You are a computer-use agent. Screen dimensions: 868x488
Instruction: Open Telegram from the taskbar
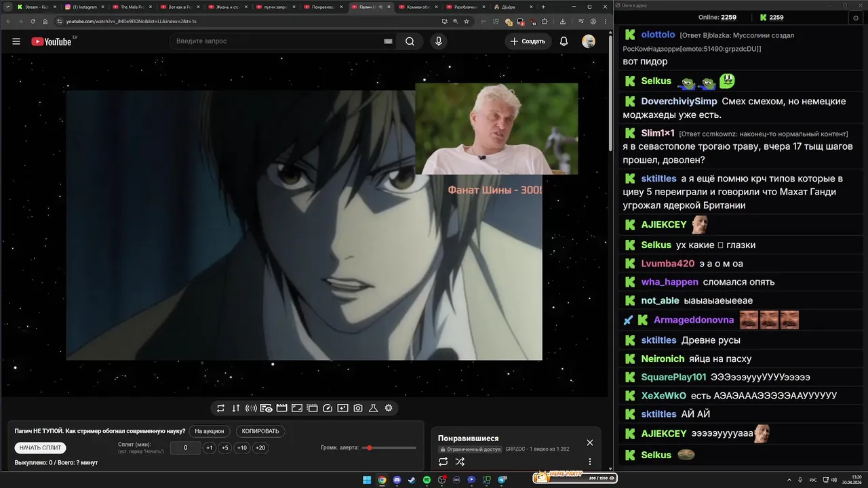(x=502, y=480)
